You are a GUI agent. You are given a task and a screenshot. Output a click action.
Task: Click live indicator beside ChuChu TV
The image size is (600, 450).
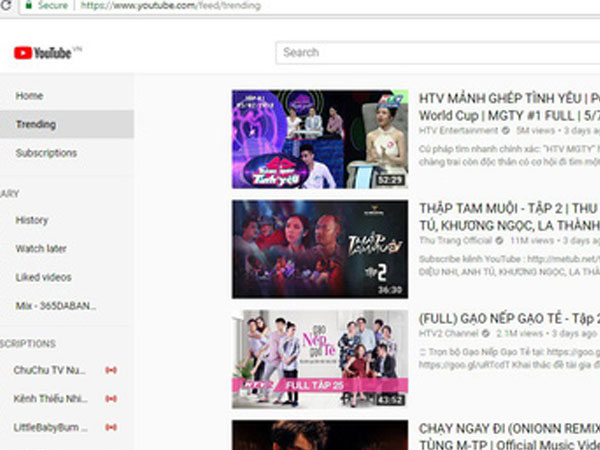[111, 370]
